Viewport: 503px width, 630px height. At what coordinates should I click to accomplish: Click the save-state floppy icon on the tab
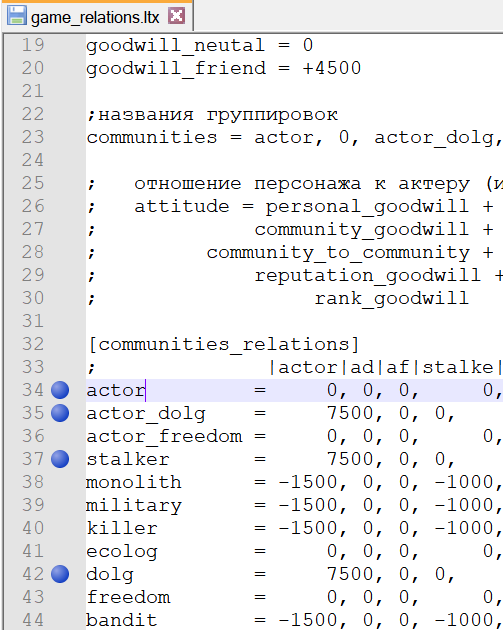pos(17,16)
